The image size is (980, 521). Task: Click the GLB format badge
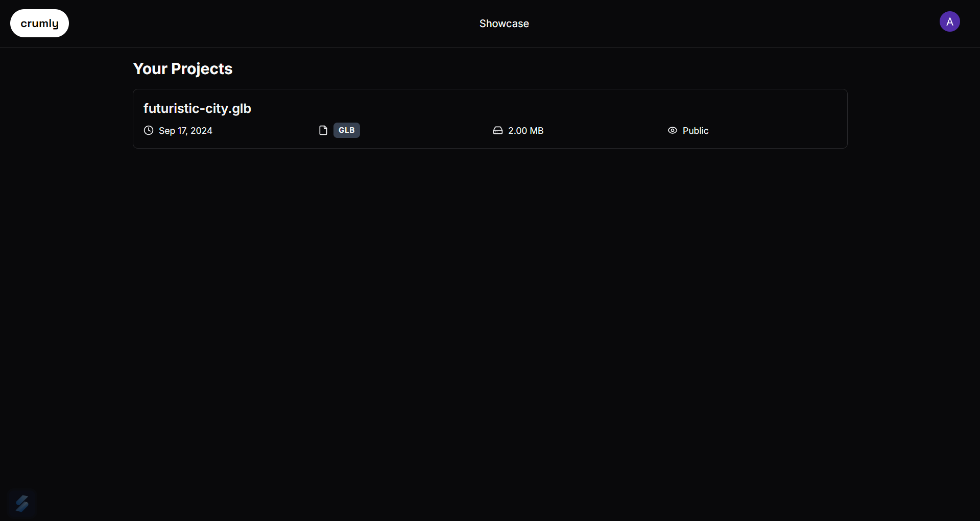click(x=347, y=130)
